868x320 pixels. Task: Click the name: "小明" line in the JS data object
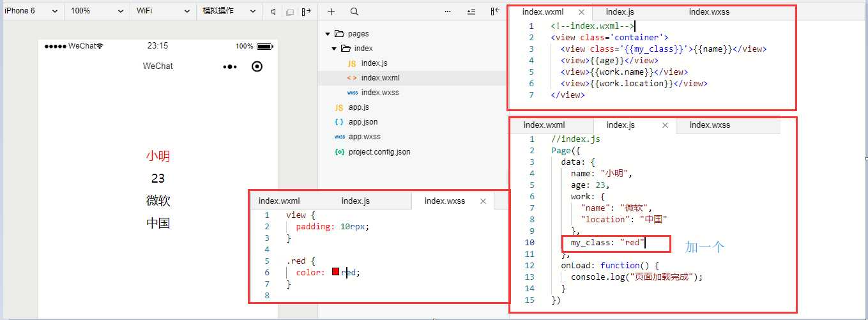601,174
